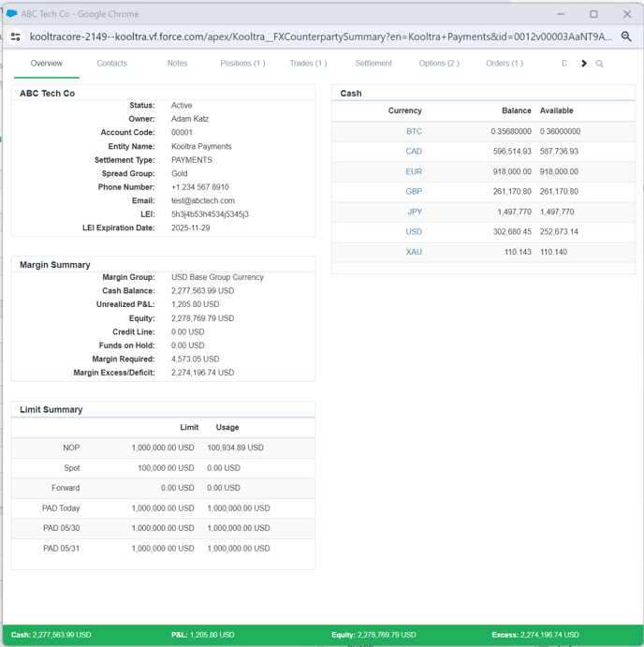Open the Options (2) tab

[439, 64]
